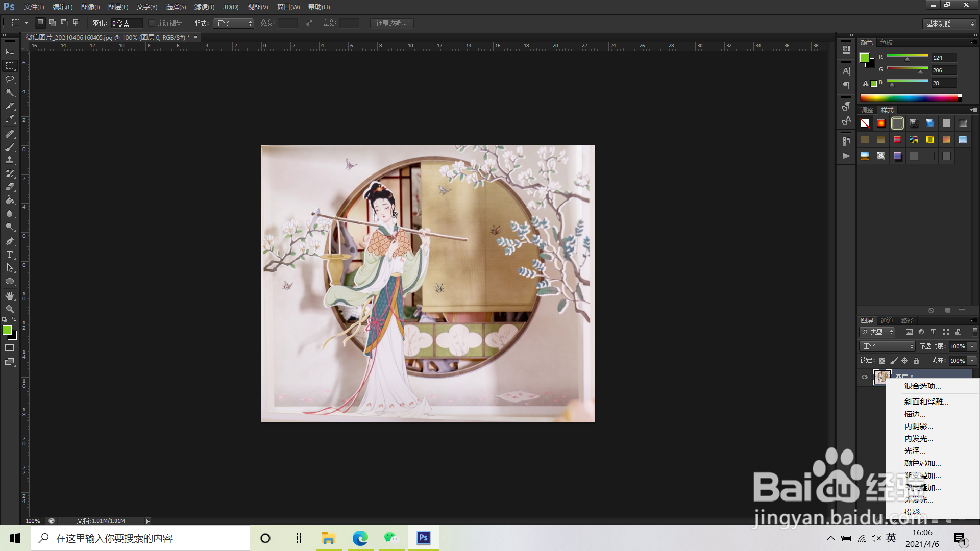The width and height of the screenshot is (980, 551).
Task: Select the Clone Stamp tool
Action: (x=10, y=160)
